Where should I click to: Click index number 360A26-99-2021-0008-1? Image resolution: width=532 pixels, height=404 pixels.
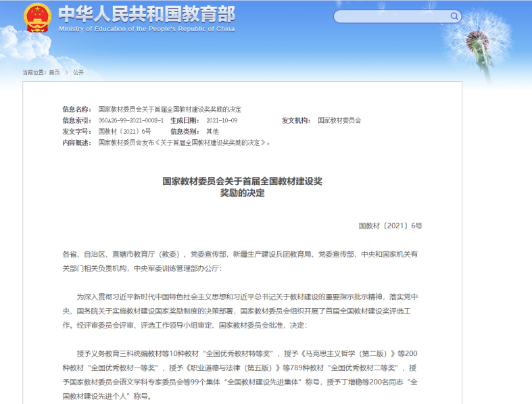[130, 120]
